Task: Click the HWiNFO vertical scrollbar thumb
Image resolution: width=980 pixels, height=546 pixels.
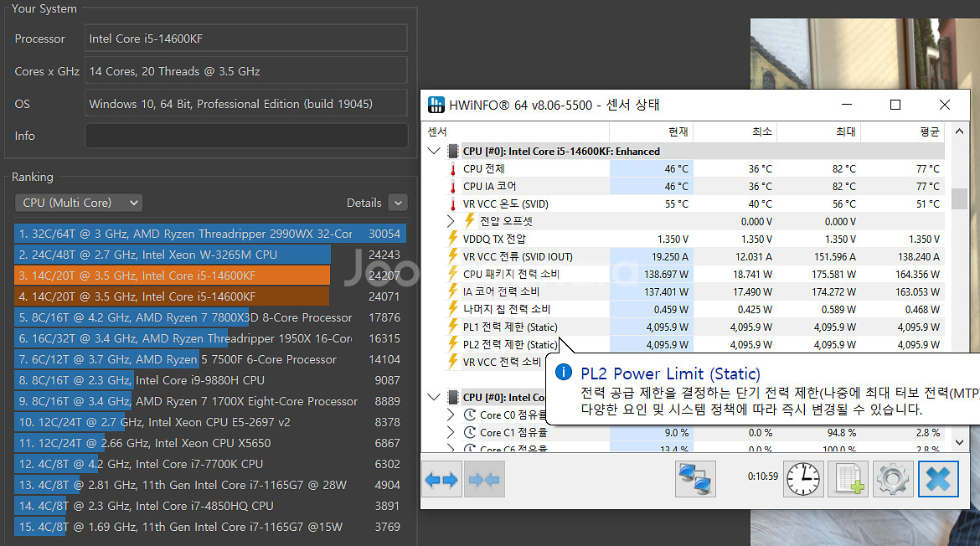Action: tap(959, 198)
